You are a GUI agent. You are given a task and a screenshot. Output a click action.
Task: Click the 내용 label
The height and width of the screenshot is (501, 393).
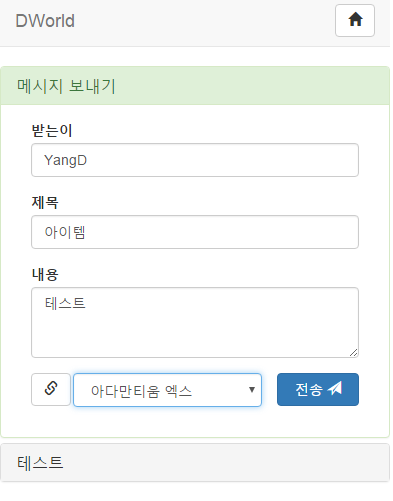tap(45, 274)
